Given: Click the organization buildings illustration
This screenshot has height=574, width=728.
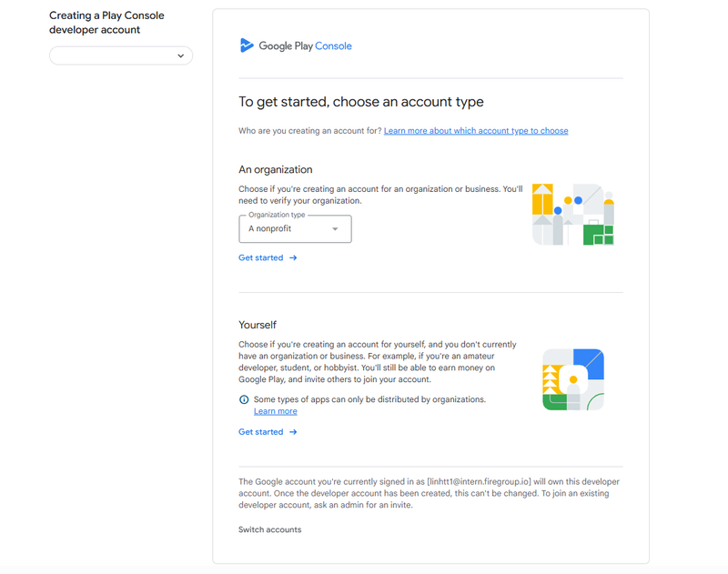Looking at the screenshot, I should click(x=573, y=215).
